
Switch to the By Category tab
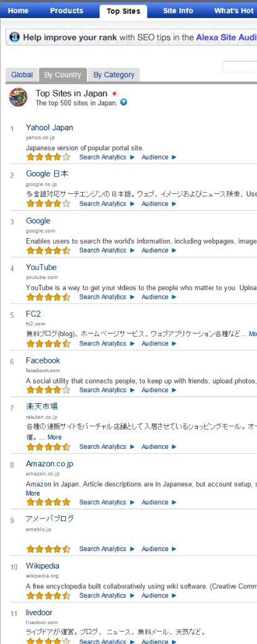(113, 75)
